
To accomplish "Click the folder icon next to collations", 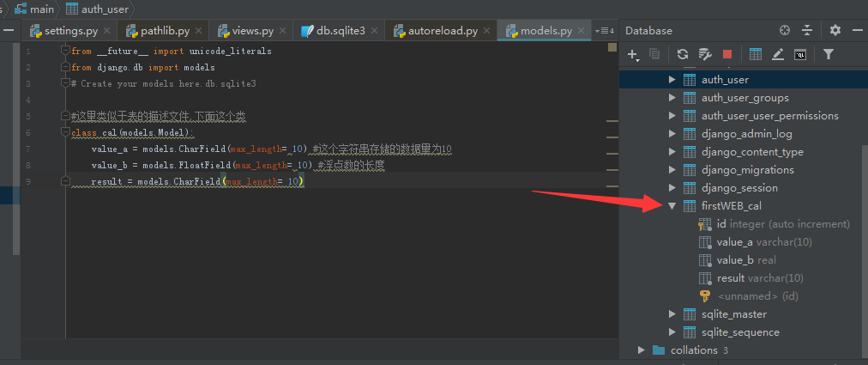I will click(658, 350).
